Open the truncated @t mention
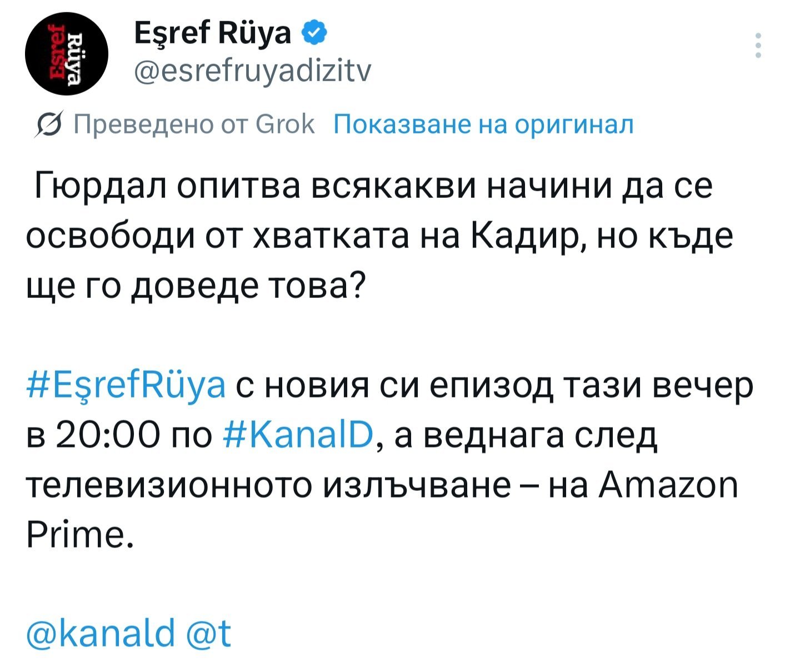The height and width of the screenshot is (672, 800). [210, 634]
